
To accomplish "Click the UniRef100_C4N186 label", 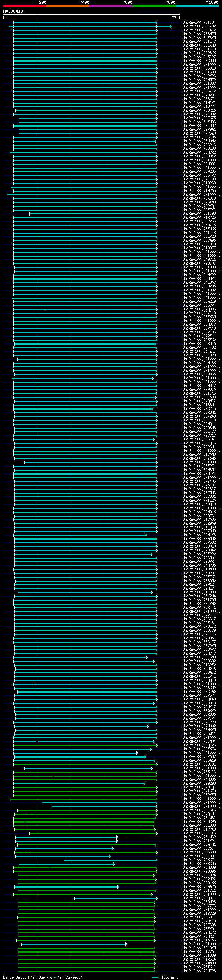I will coord(199,363).
